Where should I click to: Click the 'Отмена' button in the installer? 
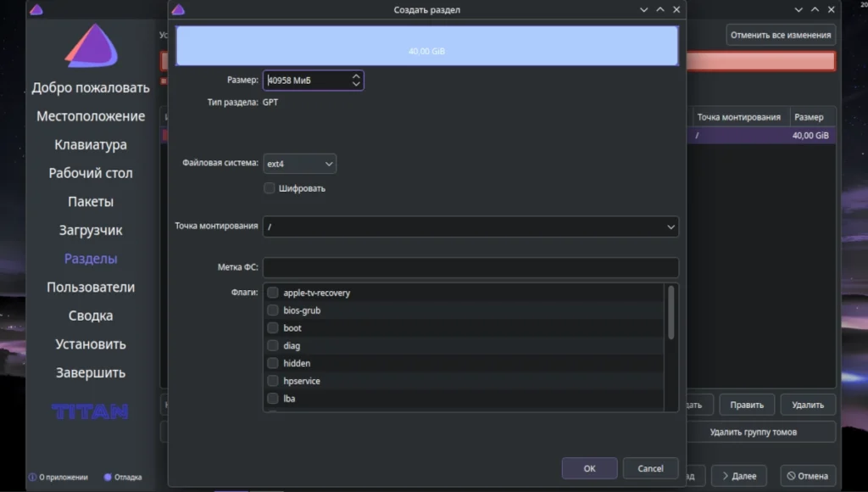808,476
